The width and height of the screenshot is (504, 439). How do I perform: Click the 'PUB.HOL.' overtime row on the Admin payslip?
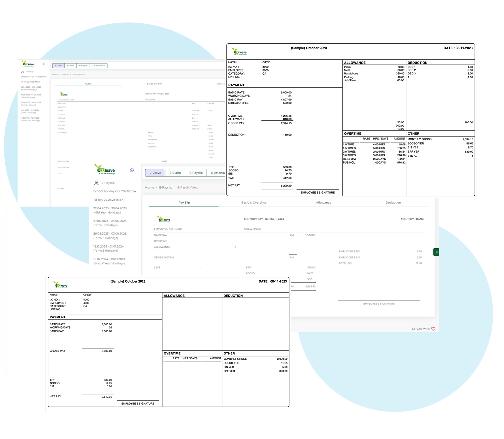(x=374, y=162)
